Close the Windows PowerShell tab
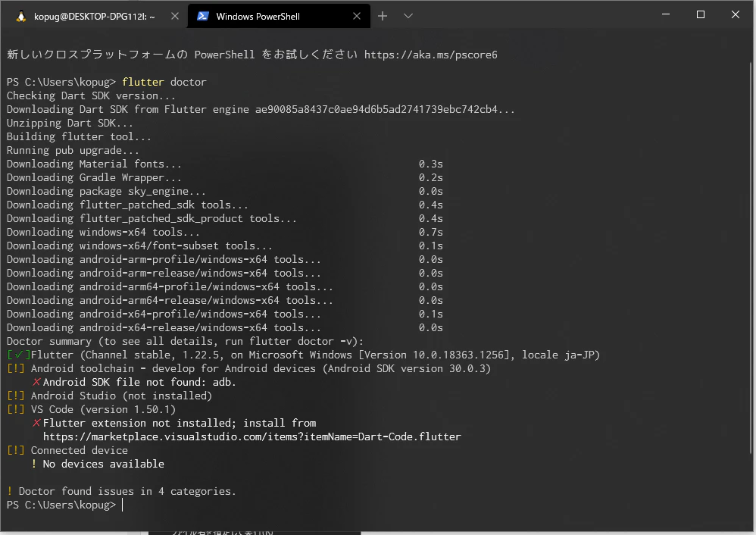Screen dimensions: 756x535 (357, 17)
